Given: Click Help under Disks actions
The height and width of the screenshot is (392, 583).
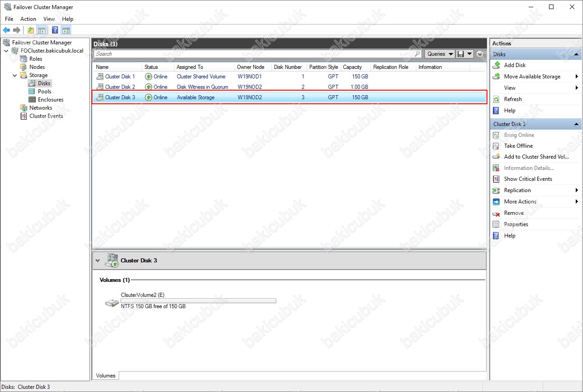Looking at the screenshot, I should 510,111.
